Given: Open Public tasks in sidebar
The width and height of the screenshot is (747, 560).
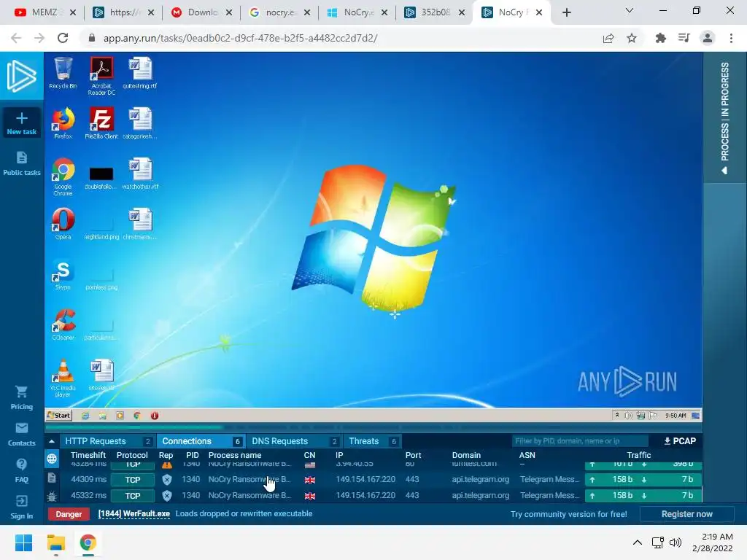Looking at the screenshot, I should (x=21, y=164).
